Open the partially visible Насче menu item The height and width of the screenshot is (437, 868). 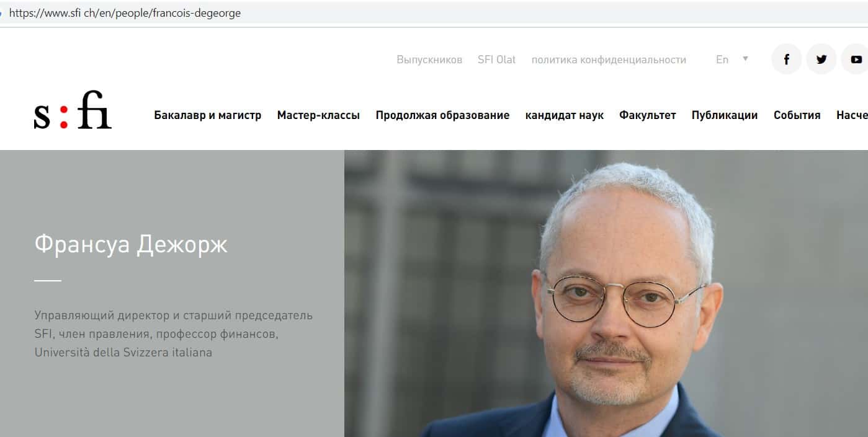tap(852, 115)
